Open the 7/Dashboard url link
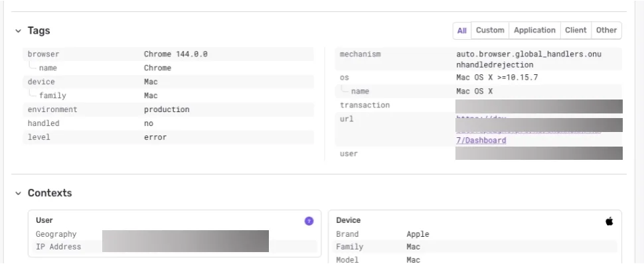The height and width of the screenshot is (264, 644). [481, 141]
